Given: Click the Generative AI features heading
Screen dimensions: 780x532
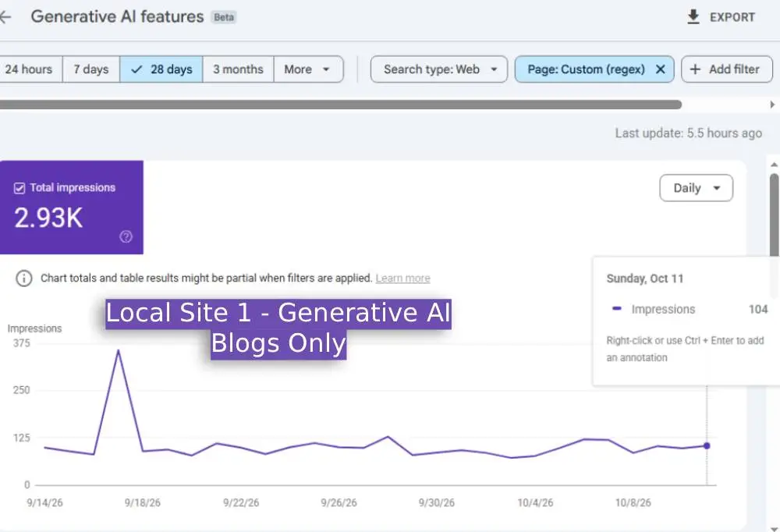Looking at the screenshot, I should point(118,17).
